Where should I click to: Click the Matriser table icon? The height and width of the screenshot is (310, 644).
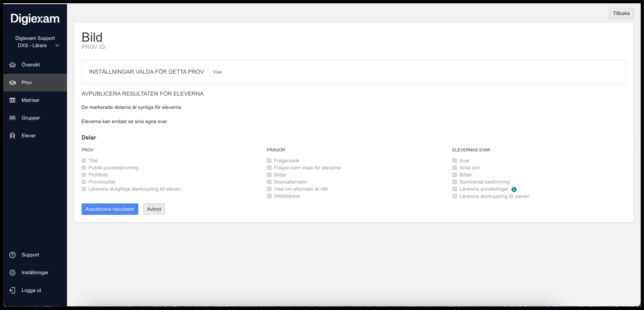(x=12, y=100)
